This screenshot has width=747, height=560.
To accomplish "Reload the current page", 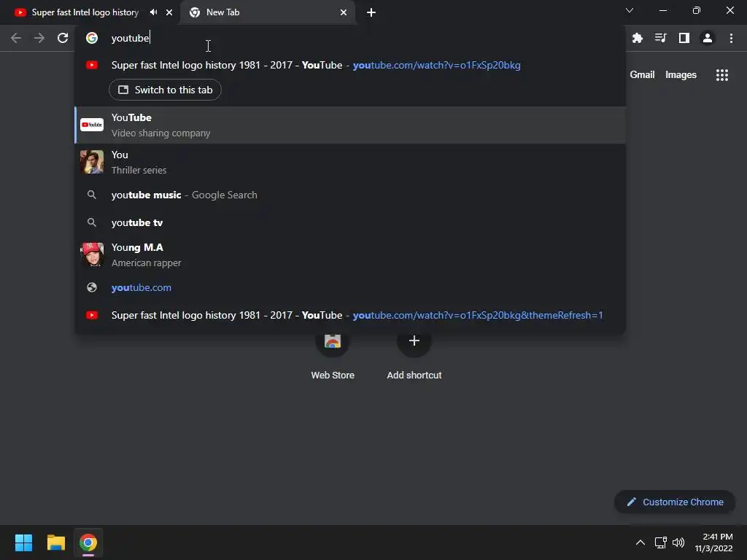I will tap(63, 38).
